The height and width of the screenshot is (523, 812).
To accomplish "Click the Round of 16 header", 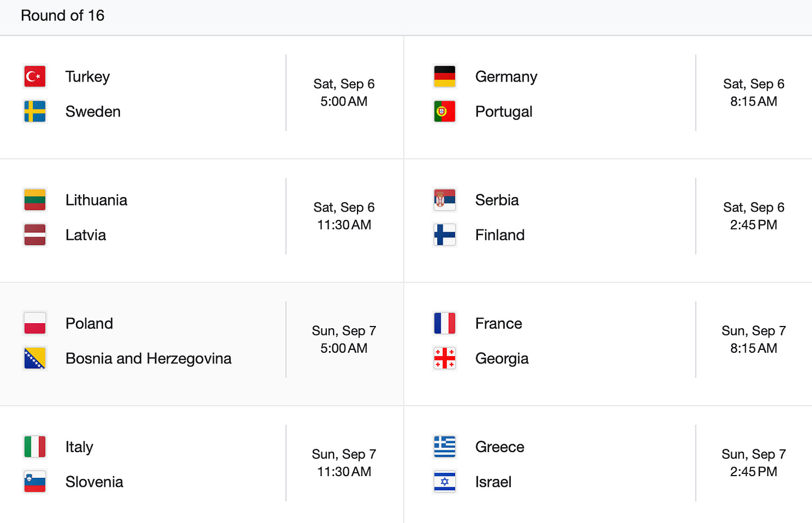I will tap(62, 16).
